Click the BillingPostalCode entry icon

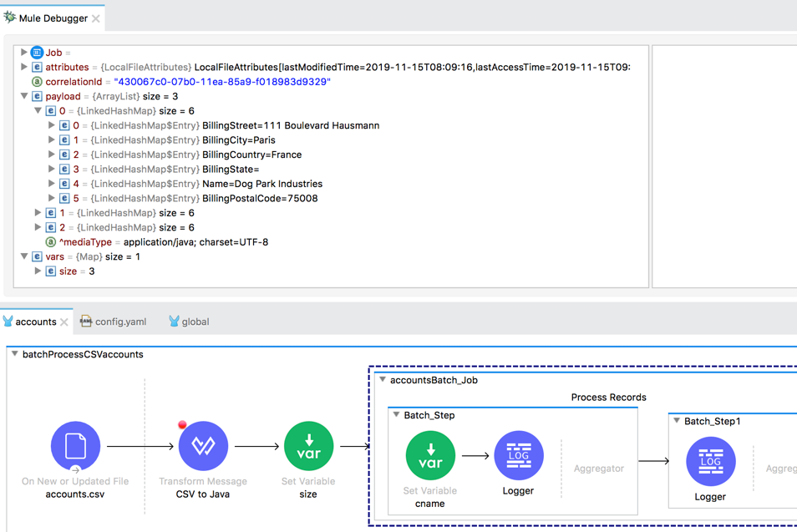[64, 198]
